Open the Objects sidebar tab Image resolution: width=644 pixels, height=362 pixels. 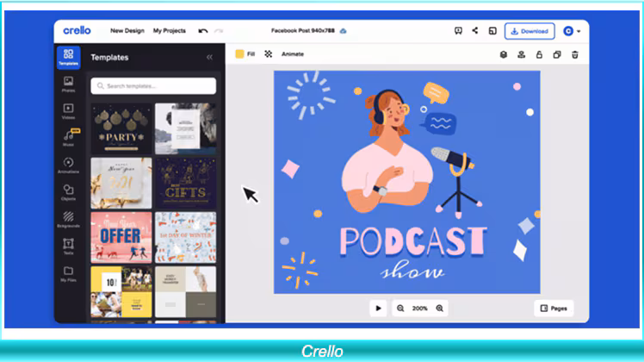click(x=68, y=192)
